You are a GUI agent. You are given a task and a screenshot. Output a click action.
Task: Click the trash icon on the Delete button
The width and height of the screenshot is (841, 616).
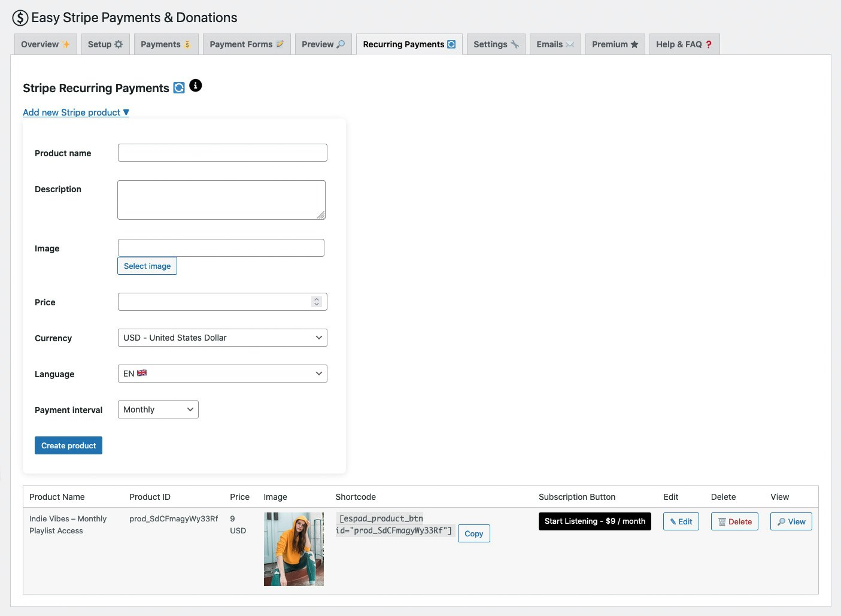pos(721,521)
